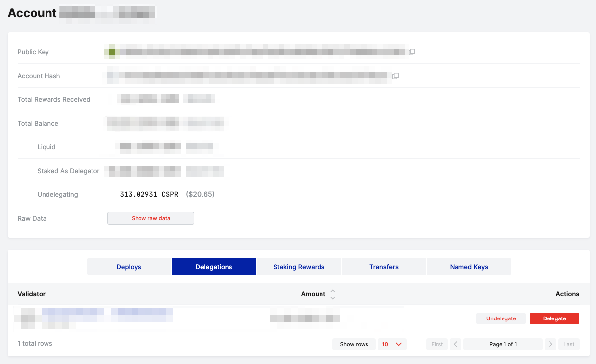The image size is (596, 364).
Task: View the Named Keys tab
Action: pyautogui.click(x=469, y=267)
